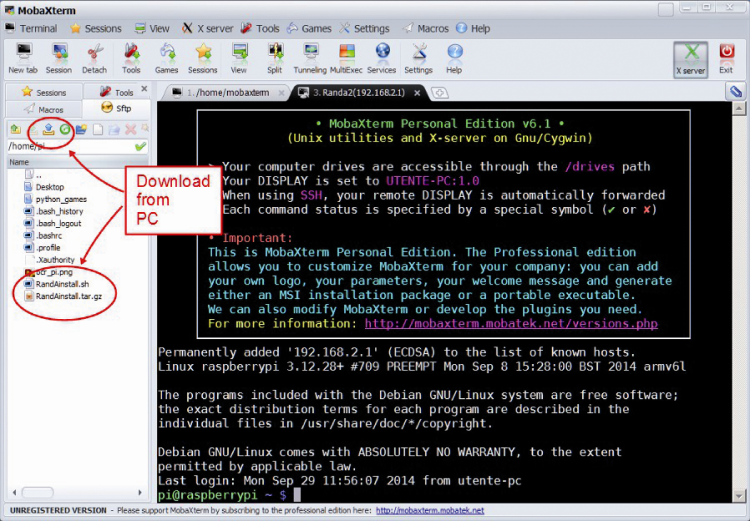
Task: Open the X server menu
Action: point(208,29)
